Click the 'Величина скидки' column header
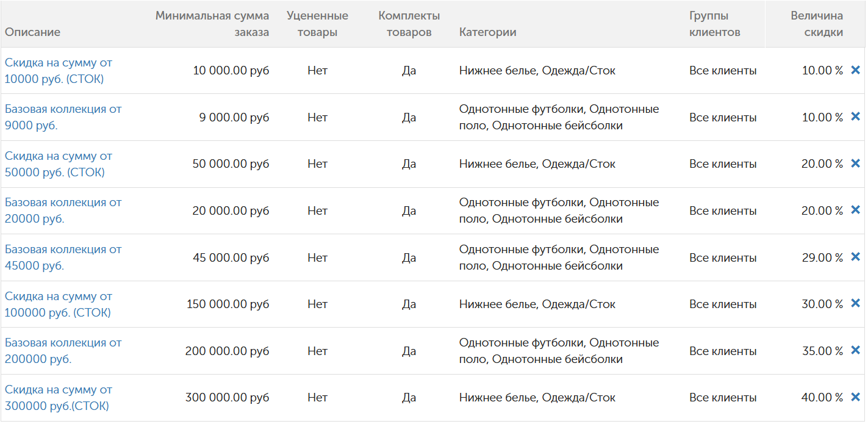This screenshot has width=868, height=424. pos(817,24)
